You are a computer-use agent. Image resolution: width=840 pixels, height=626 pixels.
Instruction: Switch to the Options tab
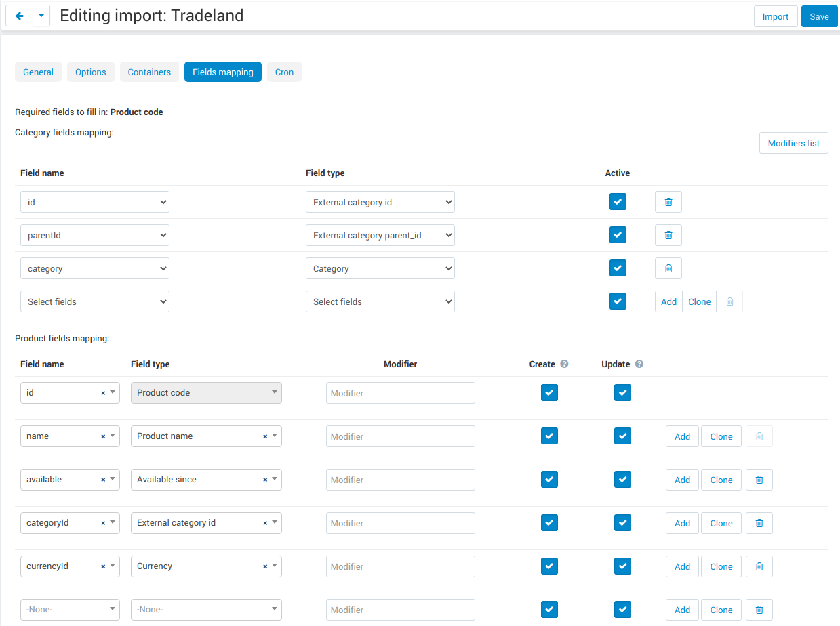point(91,72)
